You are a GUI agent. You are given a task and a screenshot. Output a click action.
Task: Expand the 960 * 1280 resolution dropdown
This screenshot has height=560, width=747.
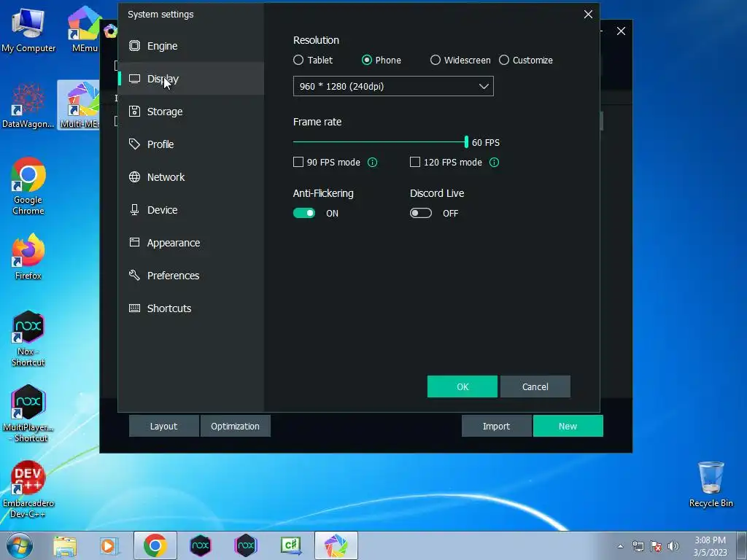(393, 86)
